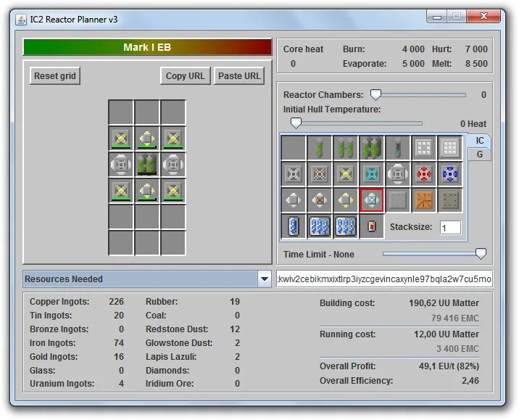Click the reactor grid's upper component heat exchanger
The width and height of the screenshot is (519, 420).
147,138
